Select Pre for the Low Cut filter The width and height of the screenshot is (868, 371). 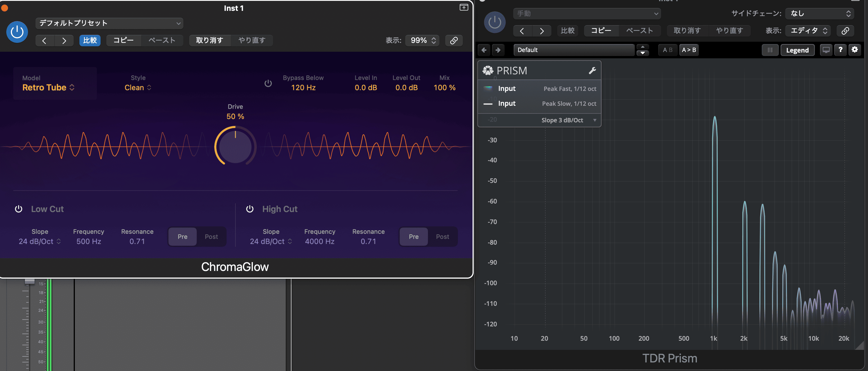(183, 237)
